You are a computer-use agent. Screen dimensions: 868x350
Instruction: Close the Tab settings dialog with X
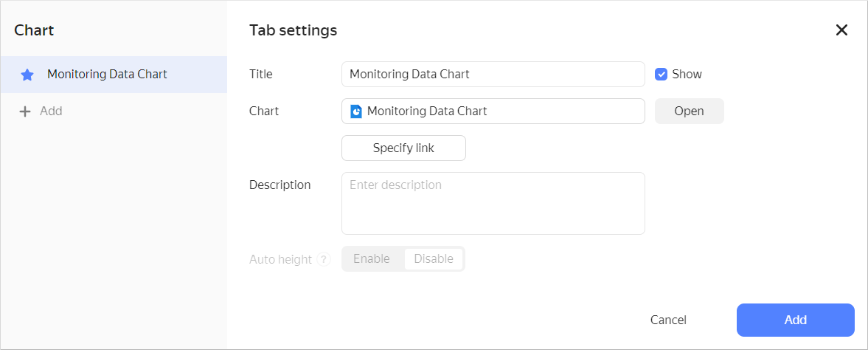(x=841, y=30)
